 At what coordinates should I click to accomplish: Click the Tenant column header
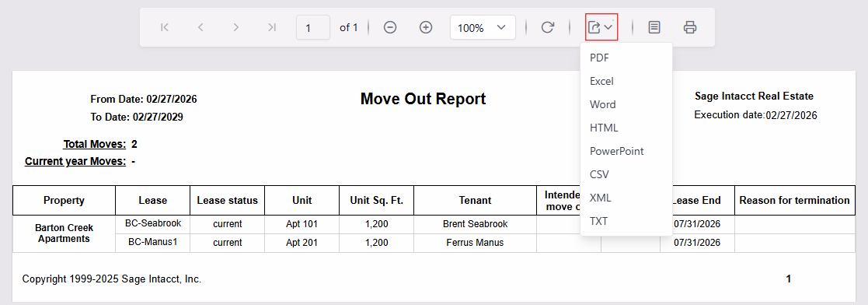pos(475,200)
